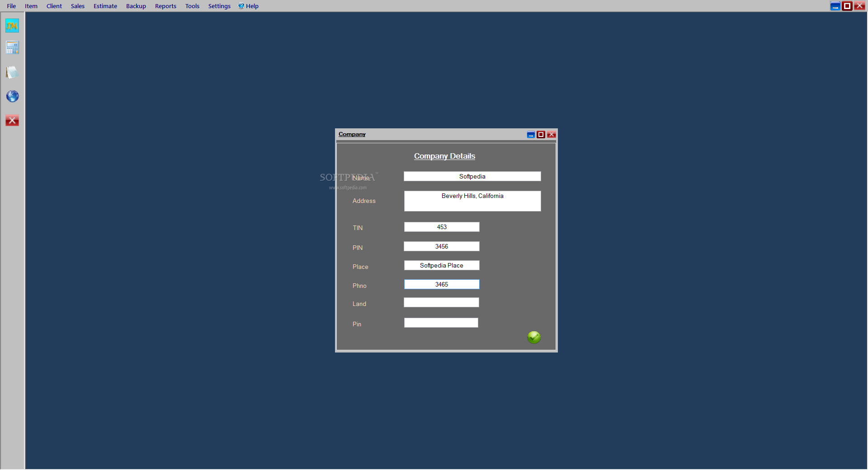Close the Company dialog
This screenshot has height=470, width=868.
click(551, 135)
